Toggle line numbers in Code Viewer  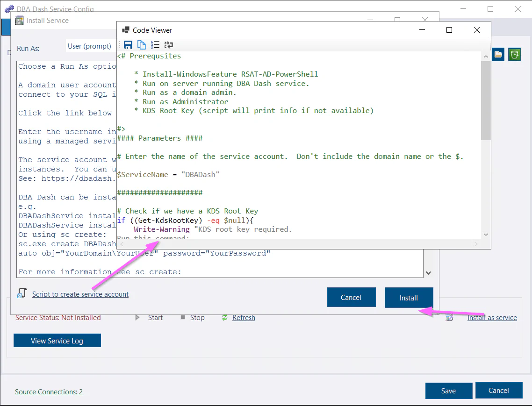pyautogui.click(x=155, y=45)
